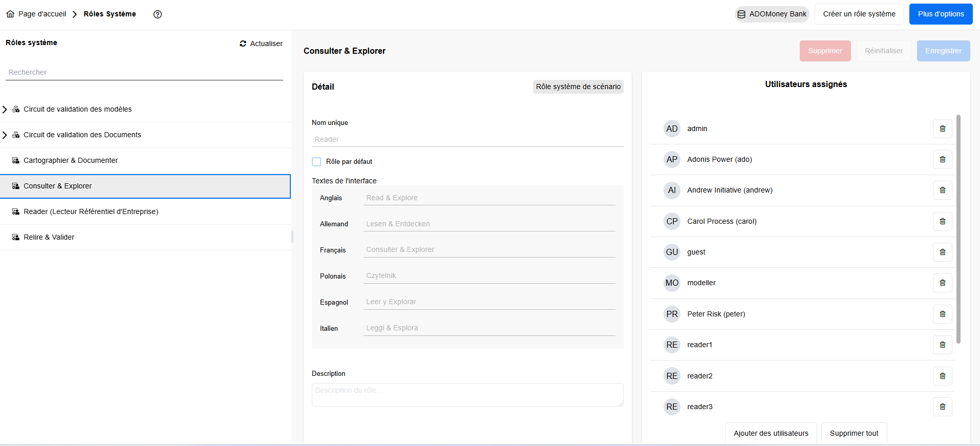The width and height of the screenshot is (980, 446).
Task: Delete admin user with trash icon
Action: (942, 129)
